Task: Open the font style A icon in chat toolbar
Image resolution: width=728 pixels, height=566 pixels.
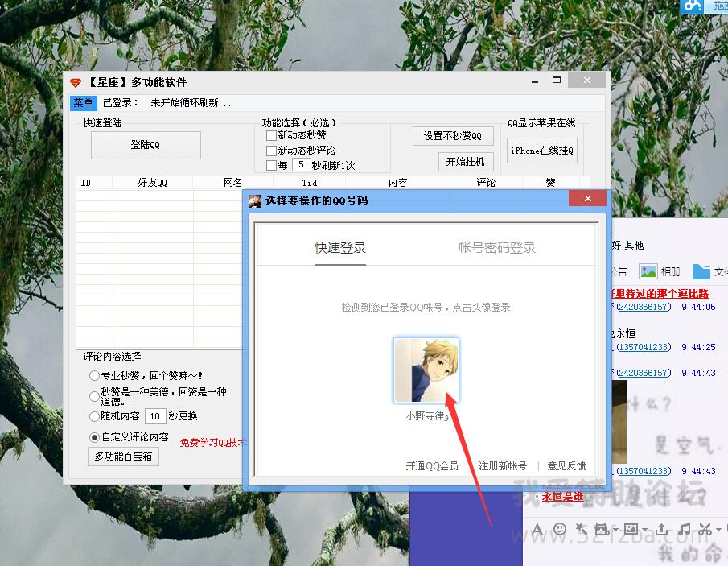Action: click(x=537, y=529)
